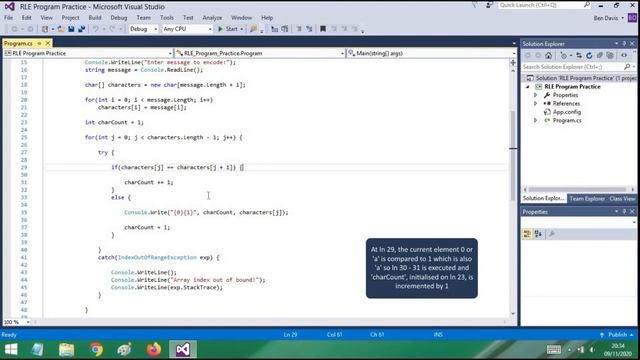Open Firefox from the taskbar
The image size is (640, 360).
[153, 349]
